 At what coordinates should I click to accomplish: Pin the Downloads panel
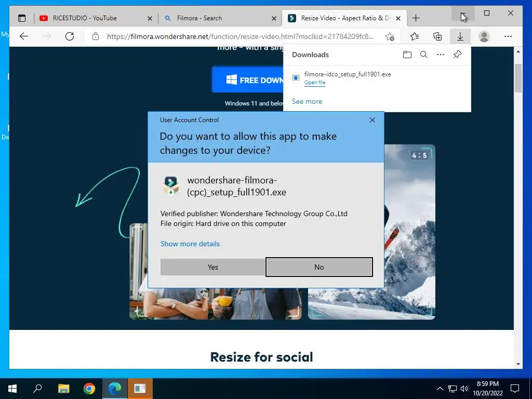pos(457,55)
